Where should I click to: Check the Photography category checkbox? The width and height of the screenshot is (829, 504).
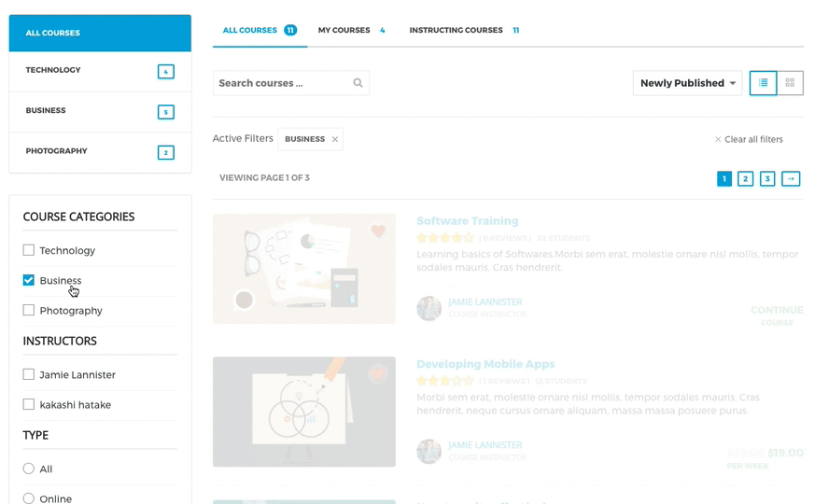click(29, 310)
